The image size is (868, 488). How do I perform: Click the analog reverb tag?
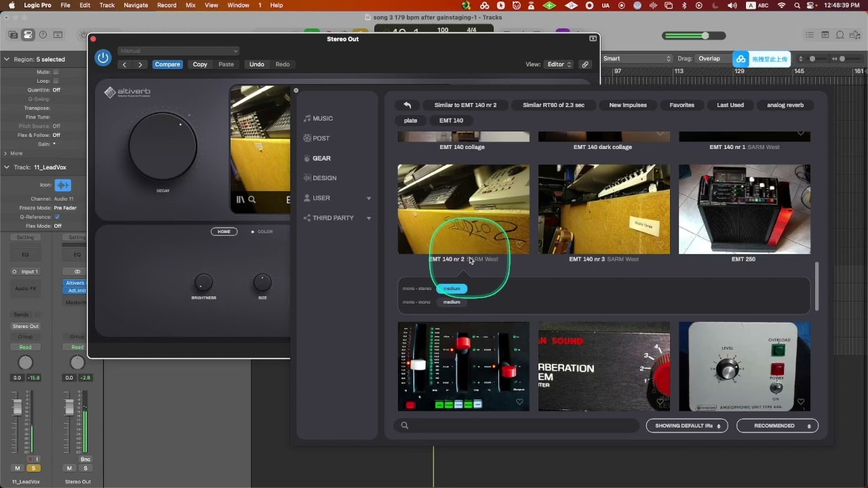[x=785, y=105]
